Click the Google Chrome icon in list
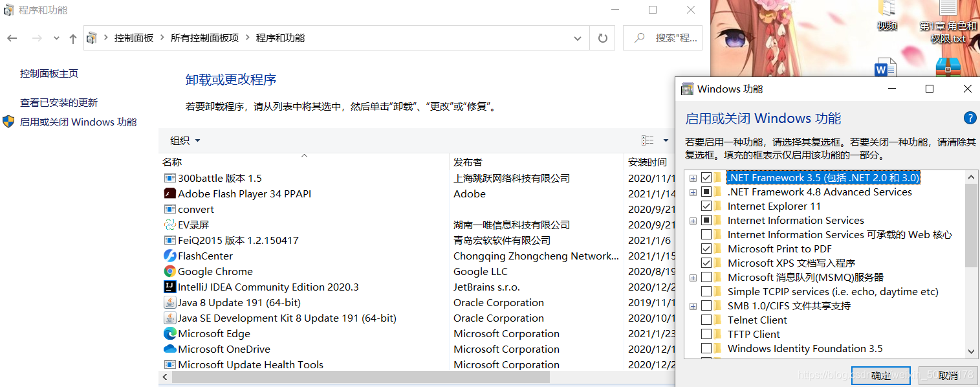The width and height of the screenshot is (980, 387). pos(170,271)
